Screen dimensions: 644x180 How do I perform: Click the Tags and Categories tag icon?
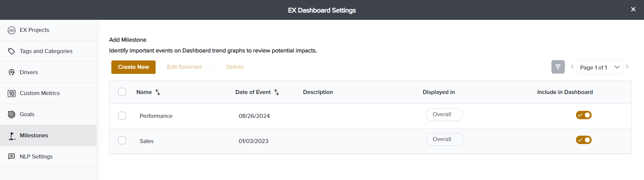(x=11, y=51)
